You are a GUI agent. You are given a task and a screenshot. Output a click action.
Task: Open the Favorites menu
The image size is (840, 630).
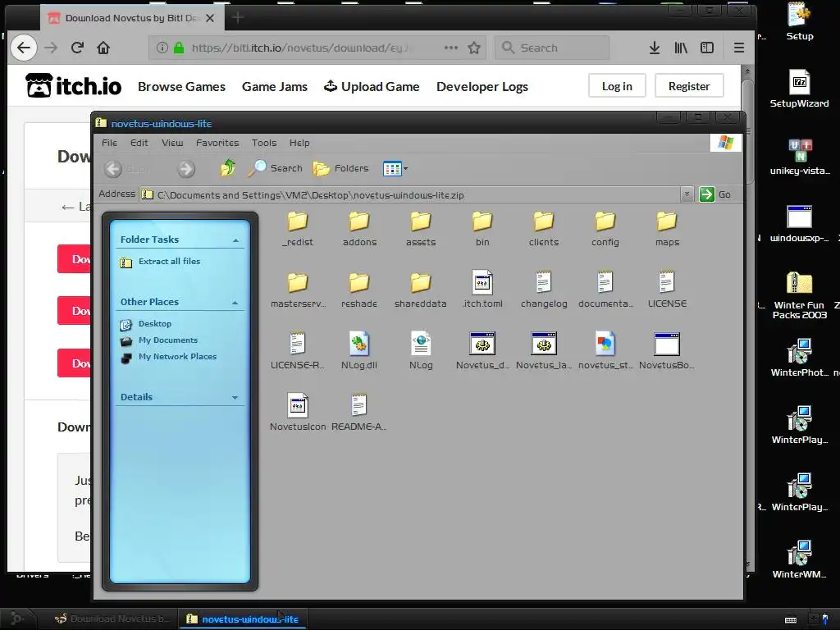[217, 143]
